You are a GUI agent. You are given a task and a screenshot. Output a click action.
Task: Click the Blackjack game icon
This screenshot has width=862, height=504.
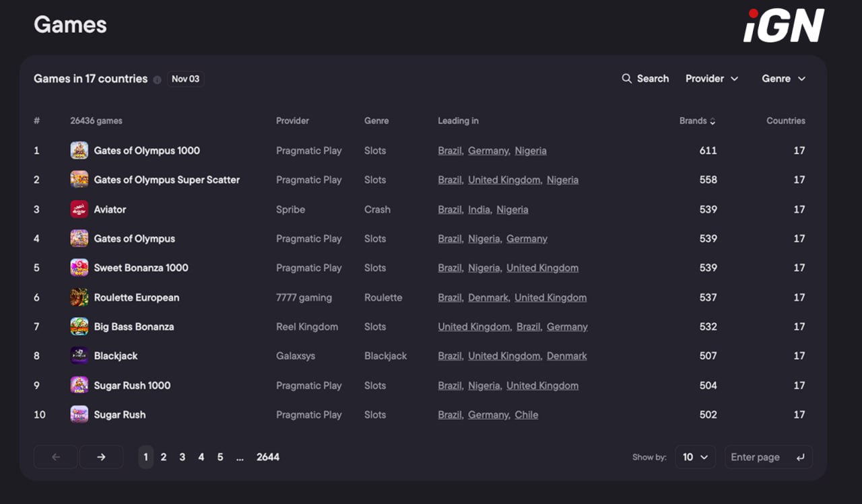point(79,356)
